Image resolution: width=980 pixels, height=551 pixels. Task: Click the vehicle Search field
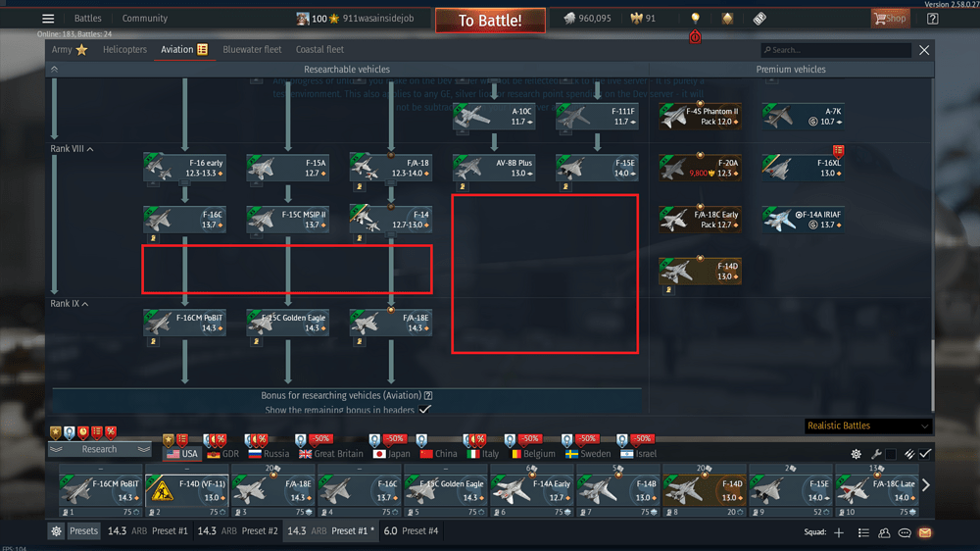coord(836,50)
